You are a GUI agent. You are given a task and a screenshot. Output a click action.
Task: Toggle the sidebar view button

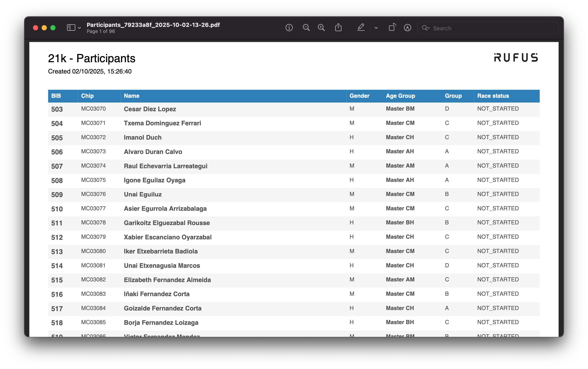pos(71,28)
